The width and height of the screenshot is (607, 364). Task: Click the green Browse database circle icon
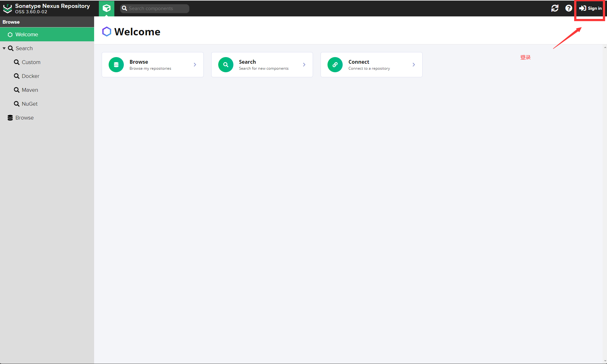pos(116,65)
